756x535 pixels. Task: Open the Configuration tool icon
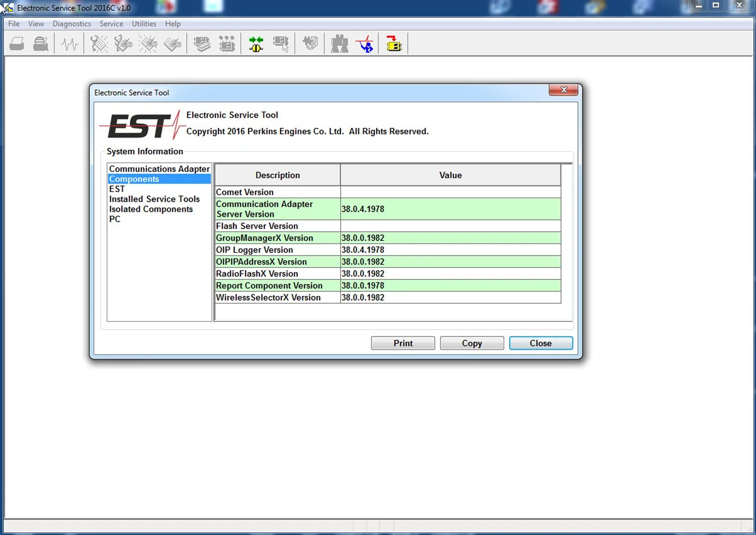pyautogui.click(x=227, y=44)
